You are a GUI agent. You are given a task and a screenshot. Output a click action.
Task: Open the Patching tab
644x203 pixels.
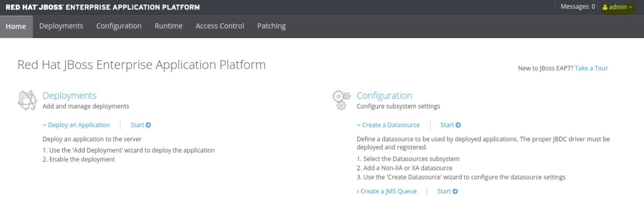271,26
